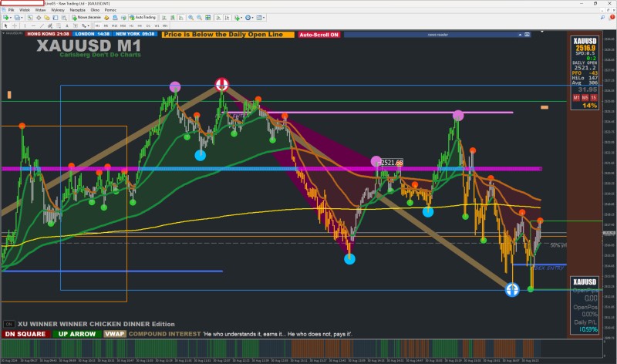Open Plik menu
The height and width of the screenshot is (364, 617).
12,10
